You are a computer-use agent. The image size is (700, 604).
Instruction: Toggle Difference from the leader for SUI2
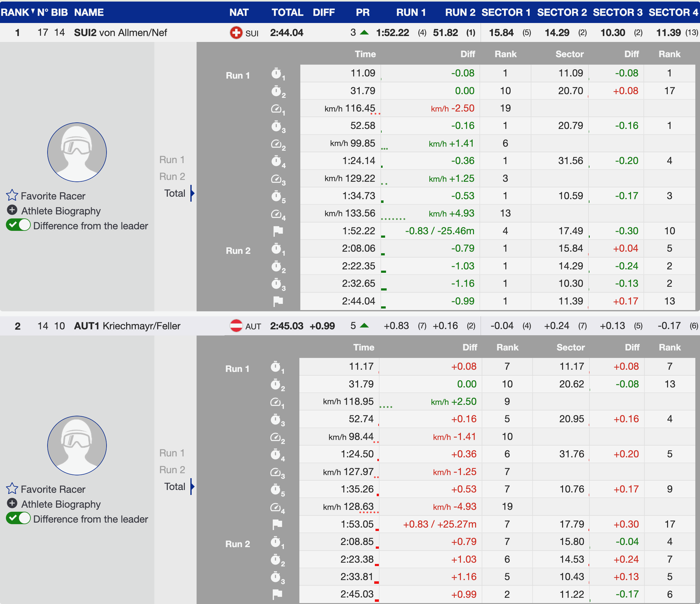[x=18, y=225]
